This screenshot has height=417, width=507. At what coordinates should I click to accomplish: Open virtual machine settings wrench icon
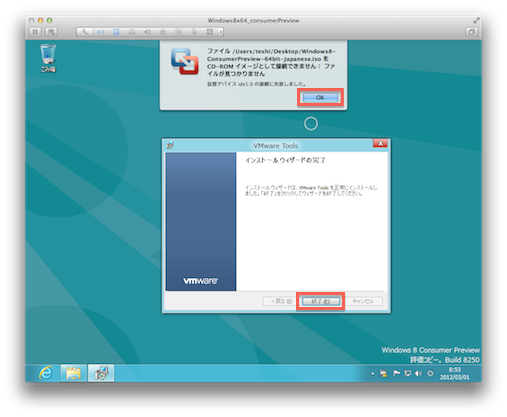click(85, 32)
